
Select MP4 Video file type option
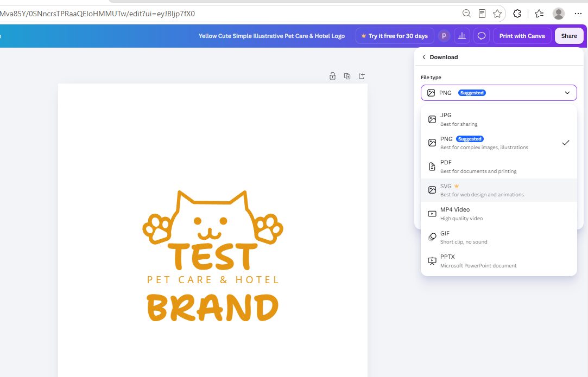click(499, 214)
